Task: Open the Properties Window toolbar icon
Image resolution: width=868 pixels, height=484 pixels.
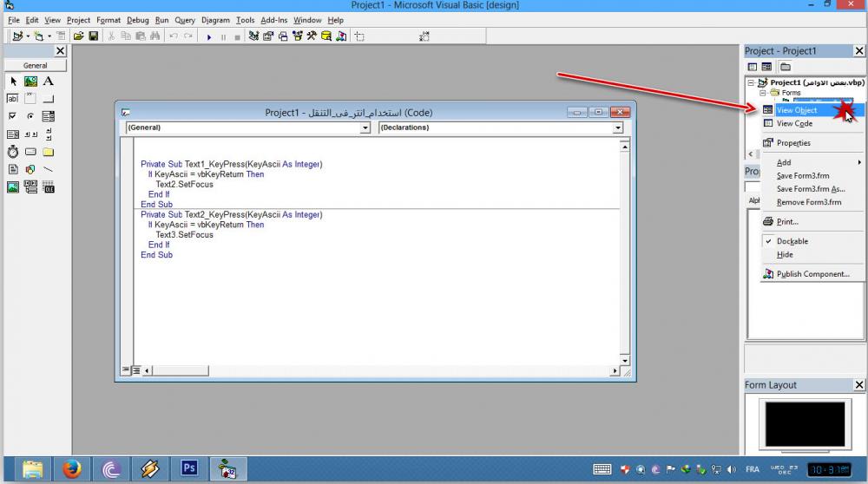Action: [268, 36]
